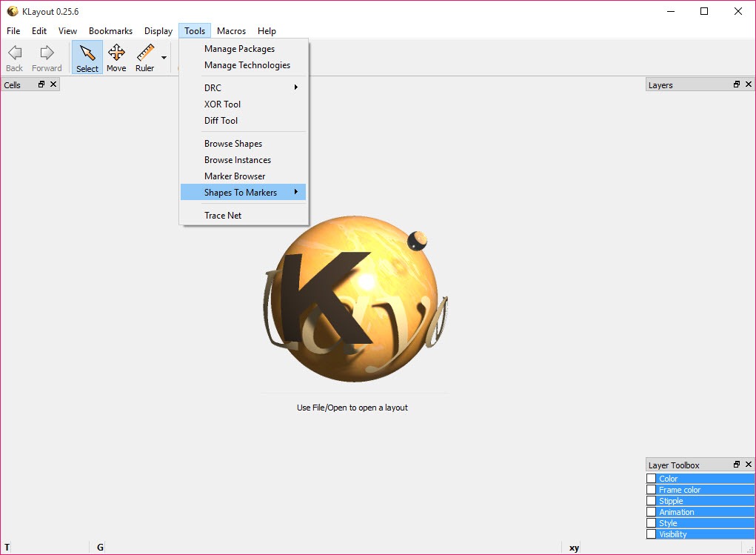Image resolution: width=756 pixels, height=555 pixels.
Task: Tick the Visibility checkbox
Action: click(652, 534)
